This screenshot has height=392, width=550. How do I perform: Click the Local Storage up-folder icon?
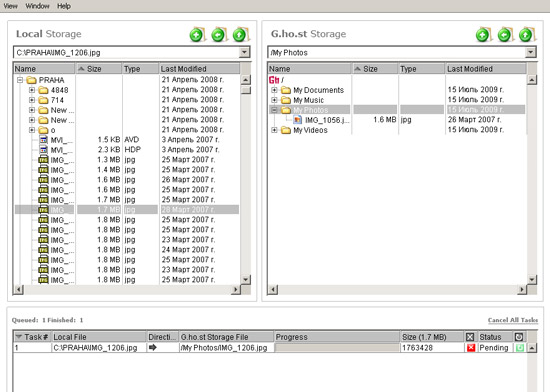click(x=241, y=35)
